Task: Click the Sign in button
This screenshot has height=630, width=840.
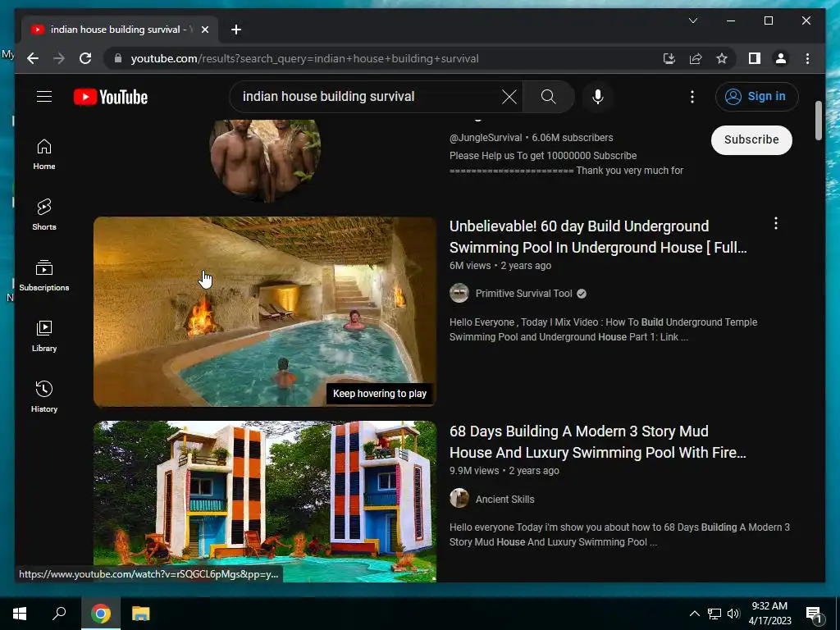Action: tap(756, 97)
